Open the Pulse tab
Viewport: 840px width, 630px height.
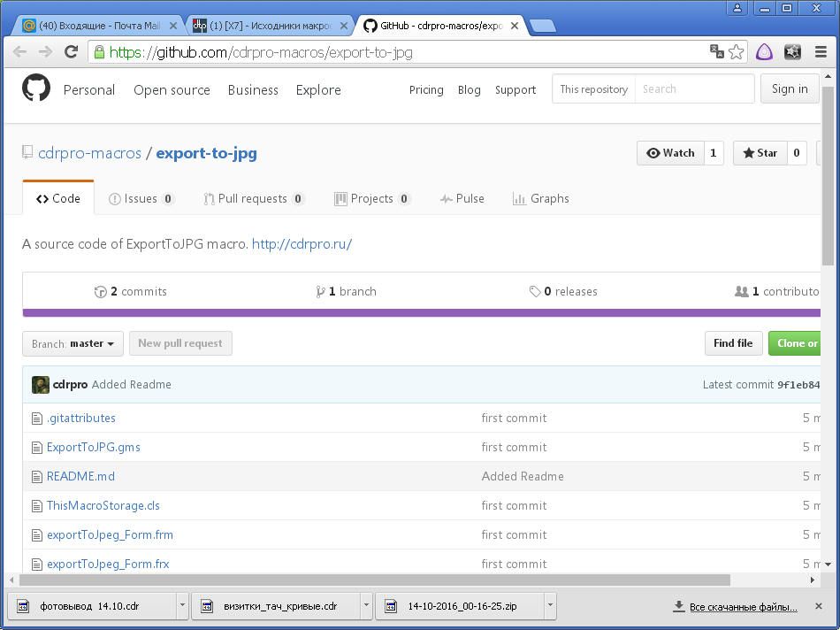(462, 199)
